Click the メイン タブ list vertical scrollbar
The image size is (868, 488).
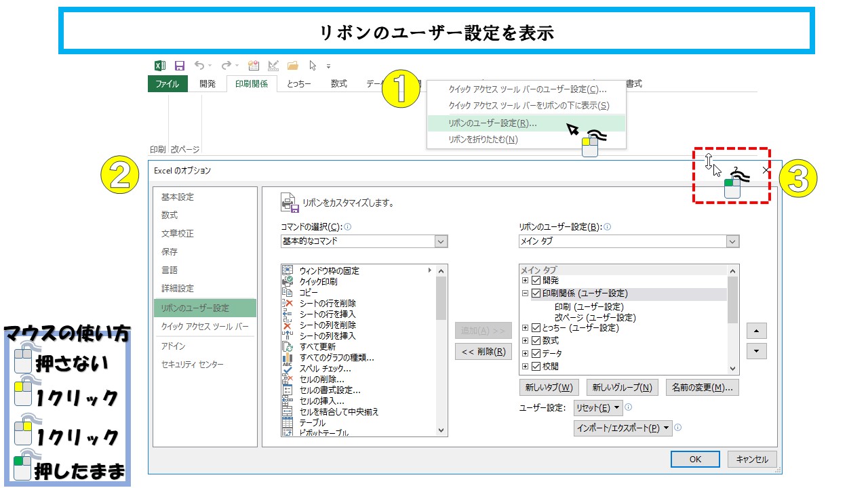[733, 319]
